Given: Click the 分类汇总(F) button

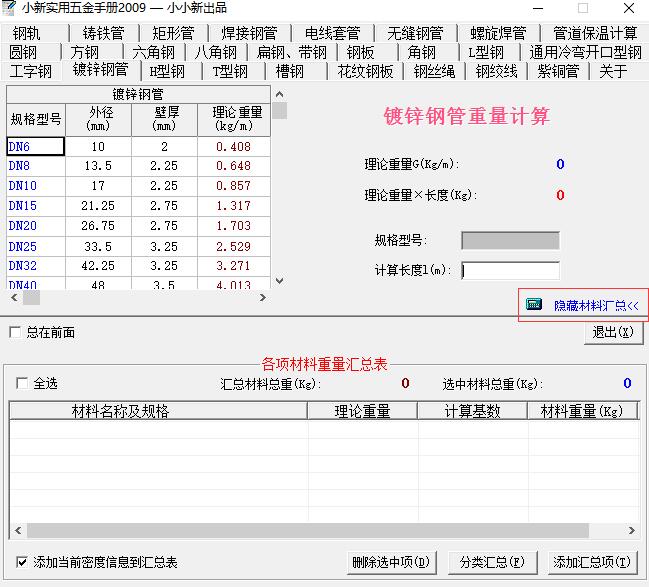Looking at the screenshot, I should pyautogui.click(x=492, y=562).
